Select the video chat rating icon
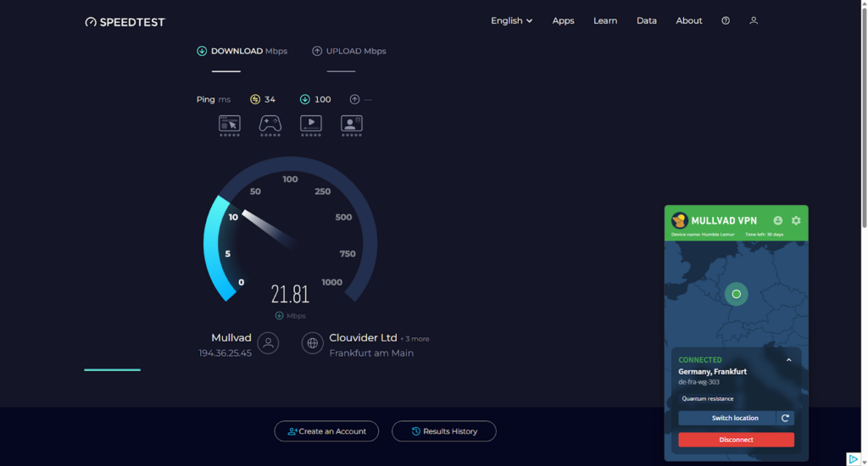The width and height of the screenshot is (868, 466). (352, 125)
